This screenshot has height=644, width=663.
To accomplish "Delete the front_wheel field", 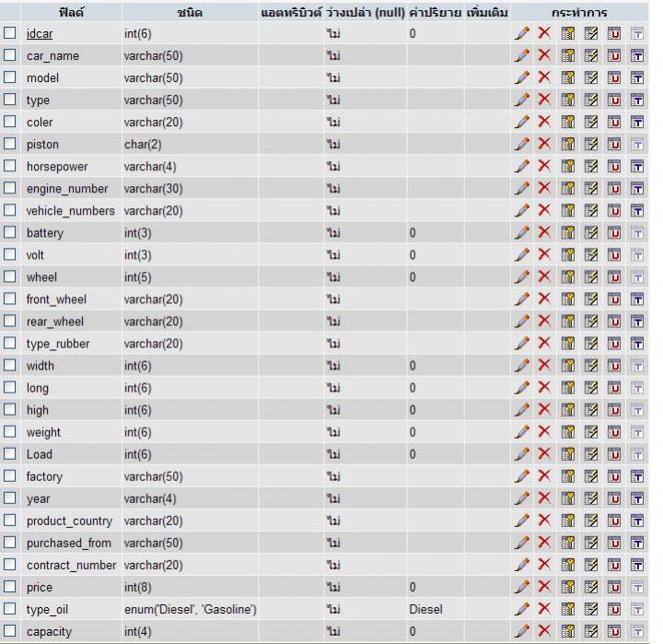I will (544, 299).
